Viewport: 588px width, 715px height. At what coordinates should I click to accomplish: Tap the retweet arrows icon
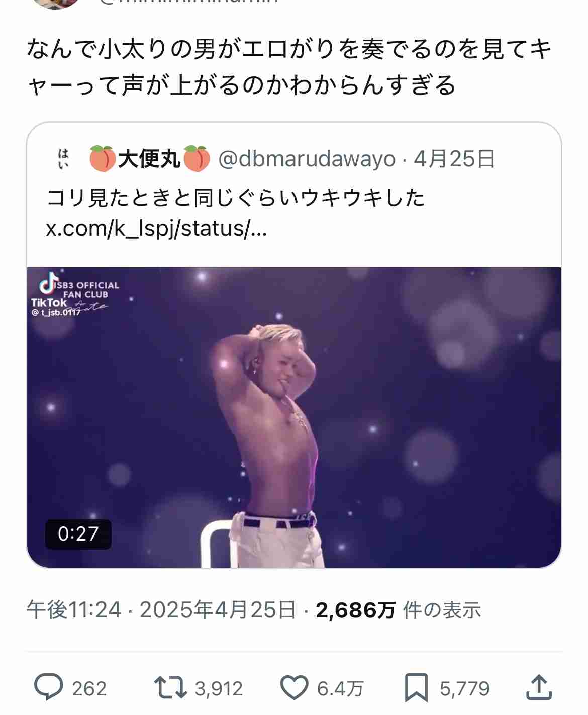click(170, 688)
